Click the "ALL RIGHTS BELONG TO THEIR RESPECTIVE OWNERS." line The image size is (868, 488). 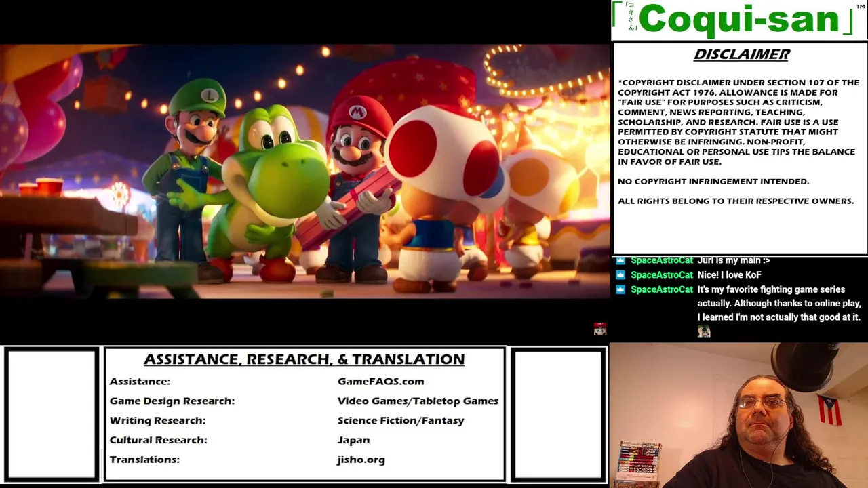[736, 201]
